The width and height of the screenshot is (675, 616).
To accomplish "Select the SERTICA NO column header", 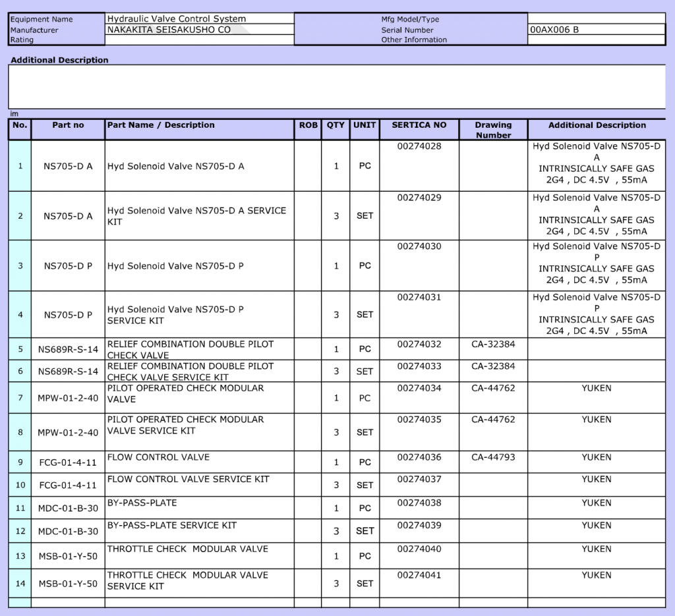I will coord(419,125).
